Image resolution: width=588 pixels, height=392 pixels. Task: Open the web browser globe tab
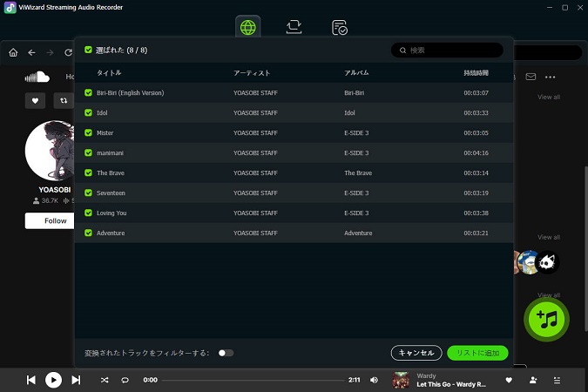248,27
